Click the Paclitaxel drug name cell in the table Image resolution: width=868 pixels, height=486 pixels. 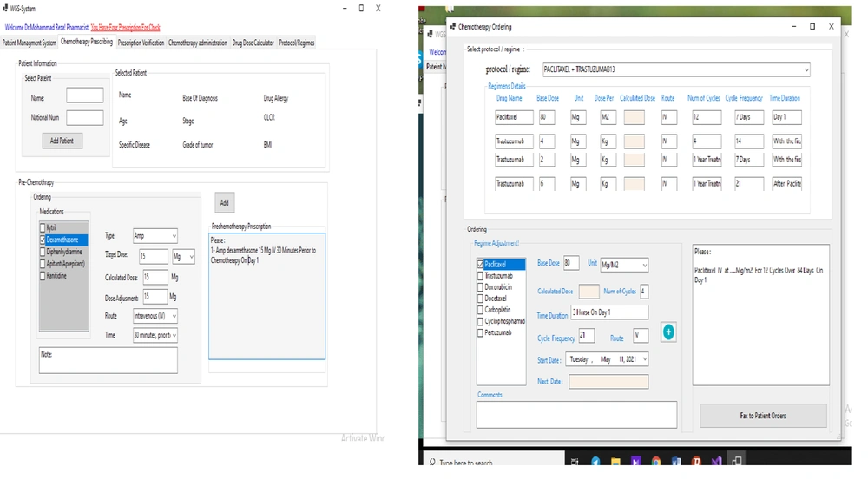[x=514, y=117]
